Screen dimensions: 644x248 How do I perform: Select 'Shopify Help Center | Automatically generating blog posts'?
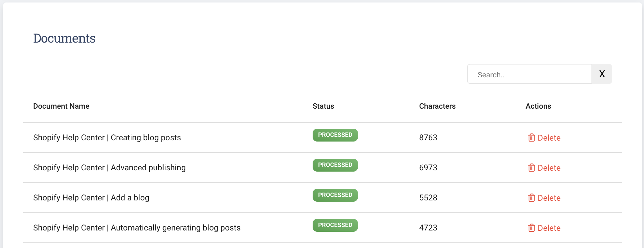point(137,228)
